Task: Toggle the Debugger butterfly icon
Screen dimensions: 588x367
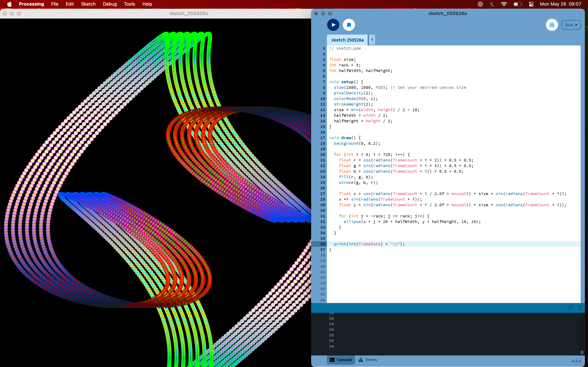Action: [x=552, y=25]
